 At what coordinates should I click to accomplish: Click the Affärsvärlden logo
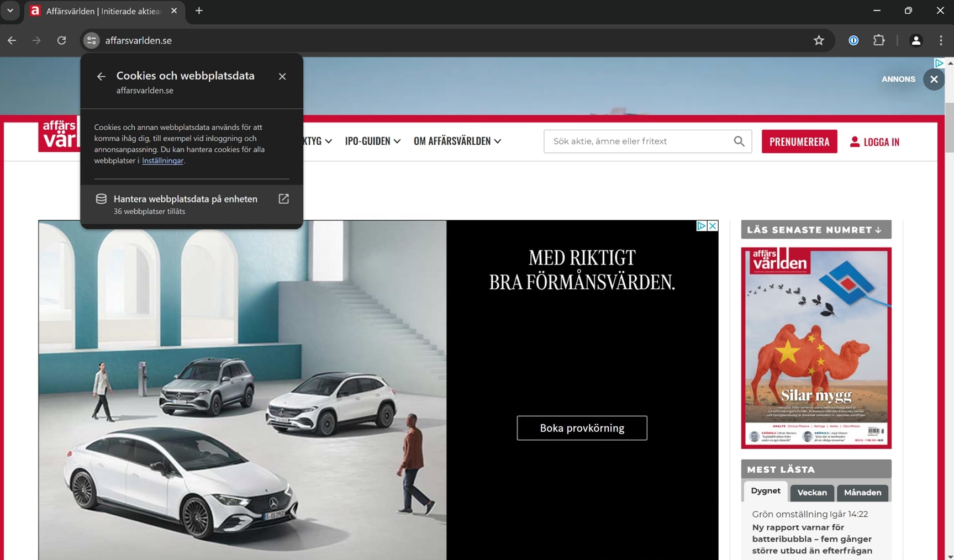[59, 134]
